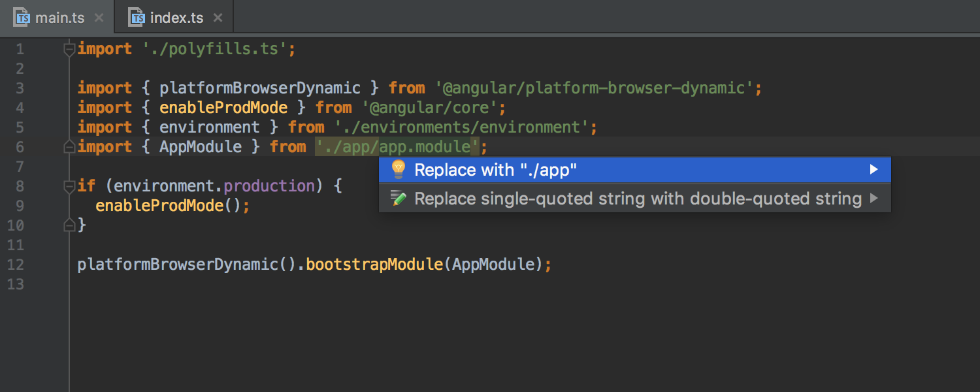
Task: Click AppModule argument on line 12
Action: pos(493,265)
